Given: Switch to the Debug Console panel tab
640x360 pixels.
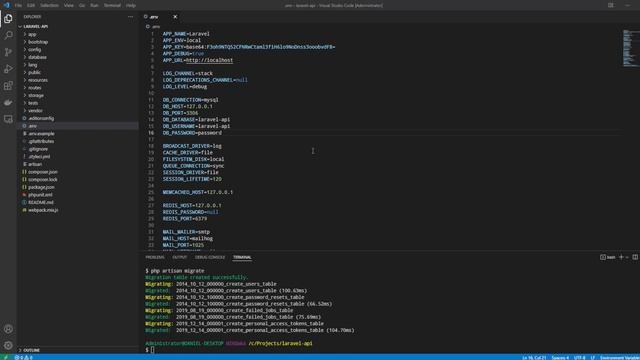Looking at the screenshot, I should coord(210,257).
